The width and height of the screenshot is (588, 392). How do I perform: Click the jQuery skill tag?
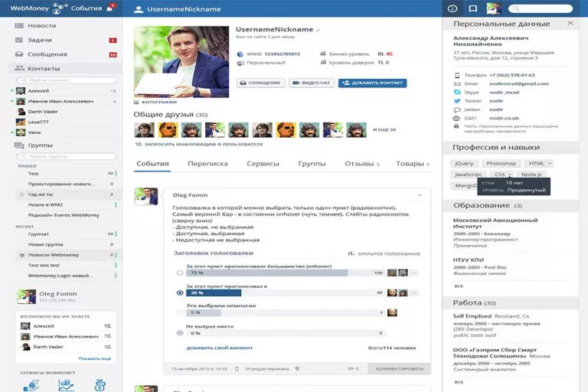pyautogui.click(x=464, y=164)
